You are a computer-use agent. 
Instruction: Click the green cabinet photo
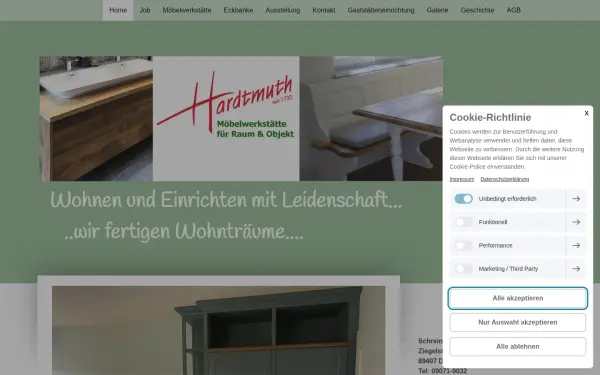click(218, 331)
